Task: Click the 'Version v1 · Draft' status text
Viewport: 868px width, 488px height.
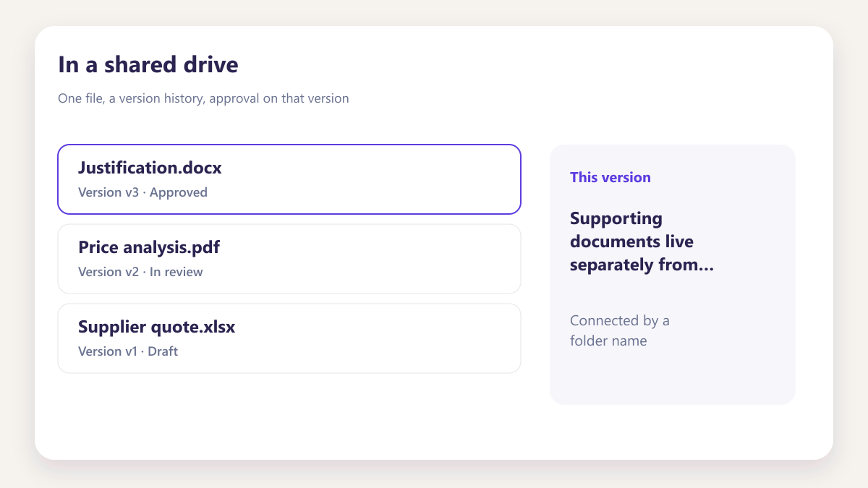Action: coord(128,351)
